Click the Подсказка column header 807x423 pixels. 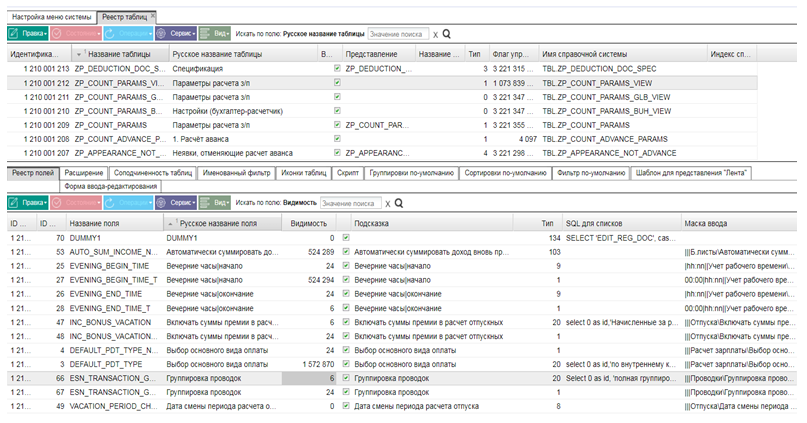[x=431, y=223]
